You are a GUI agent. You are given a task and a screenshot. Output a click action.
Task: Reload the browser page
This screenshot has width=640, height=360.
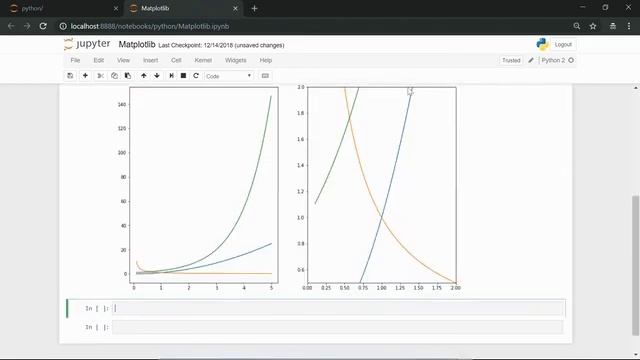pyautogui.click(x=43, y=26)
